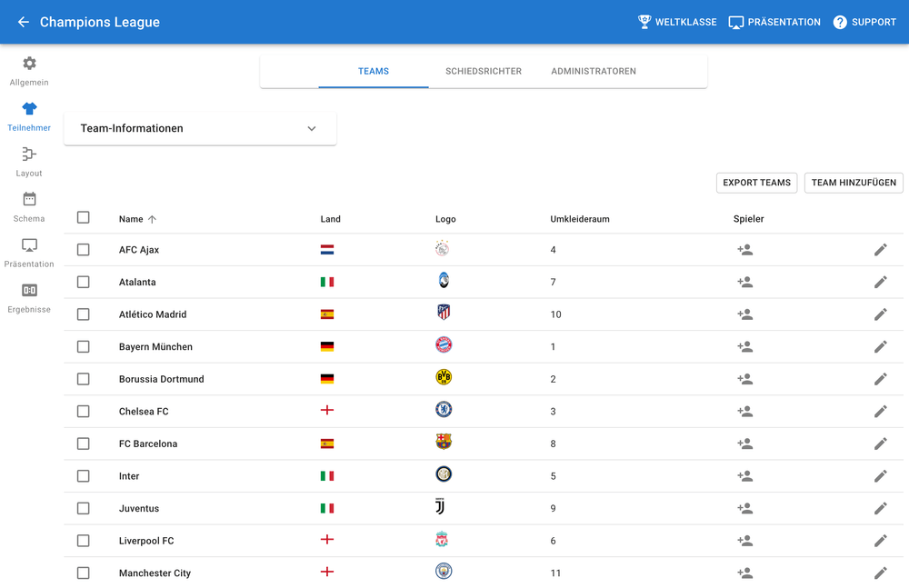Click the Spieler column header

click(748, 219)
